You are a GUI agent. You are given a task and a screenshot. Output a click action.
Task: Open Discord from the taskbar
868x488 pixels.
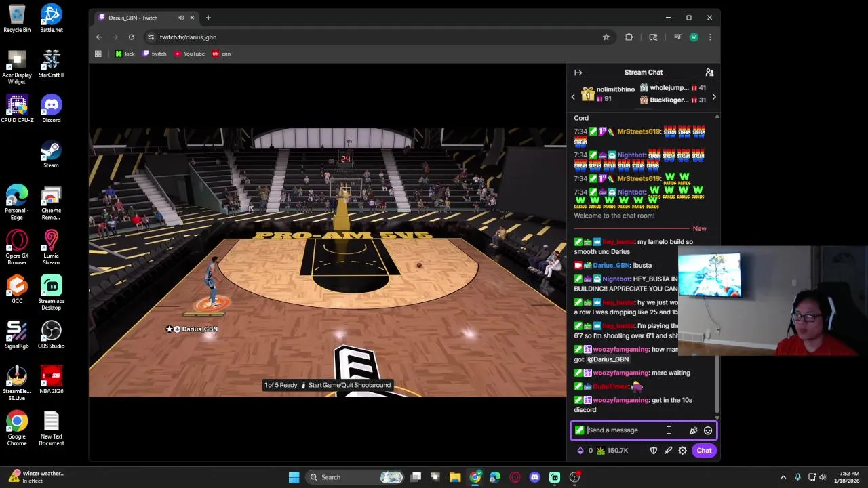[534, 477]
